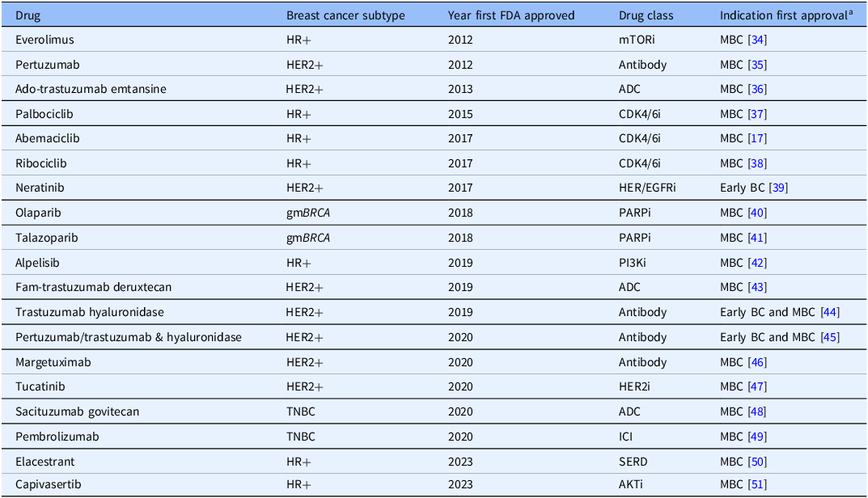The image size is (868, 498).
Task: Open citation 39 for Neratinib Early BC
Action: [x=778, y=188]
